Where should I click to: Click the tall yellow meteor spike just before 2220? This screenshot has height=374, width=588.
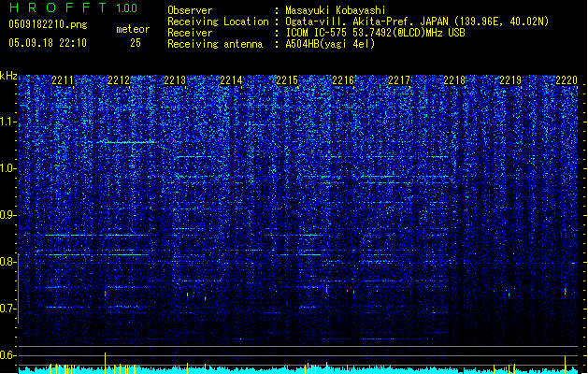click(566, 365)
